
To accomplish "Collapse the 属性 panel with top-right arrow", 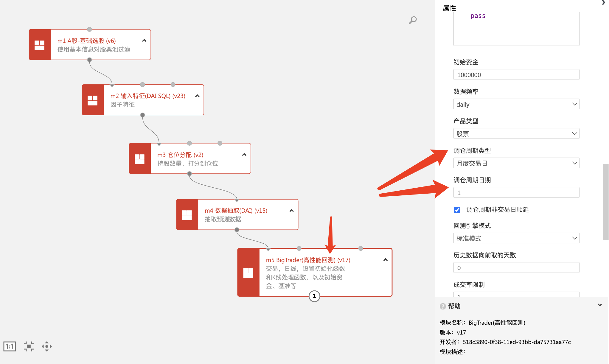I will 603,3.
